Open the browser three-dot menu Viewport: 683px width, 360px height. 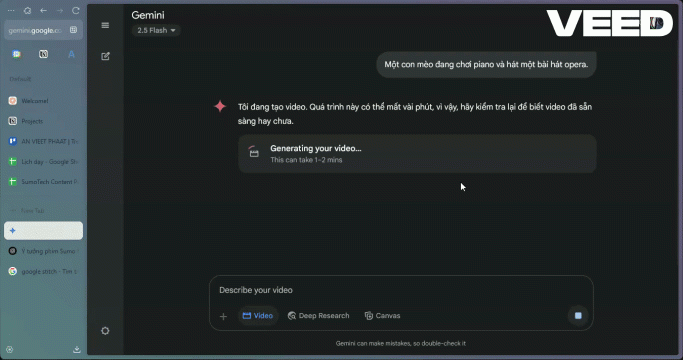11,10
